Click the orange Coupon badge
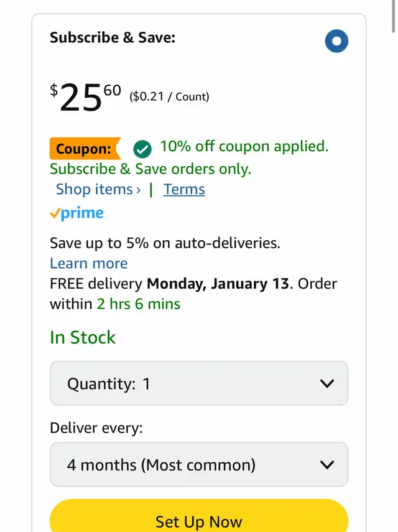Image resolution: width=398 pixels, height=532 pixels. click(x=84, y=149)
